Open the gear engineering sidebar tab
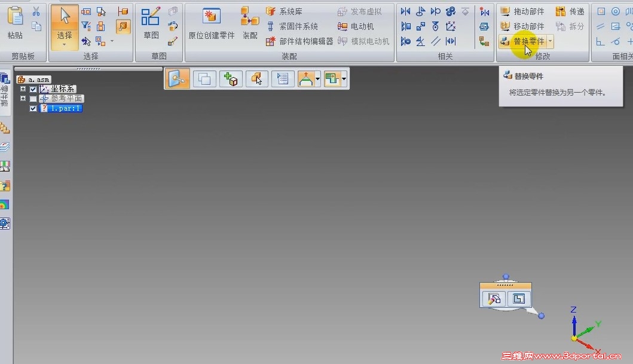The width and height of the screenshot is (633, 364). 5,223
